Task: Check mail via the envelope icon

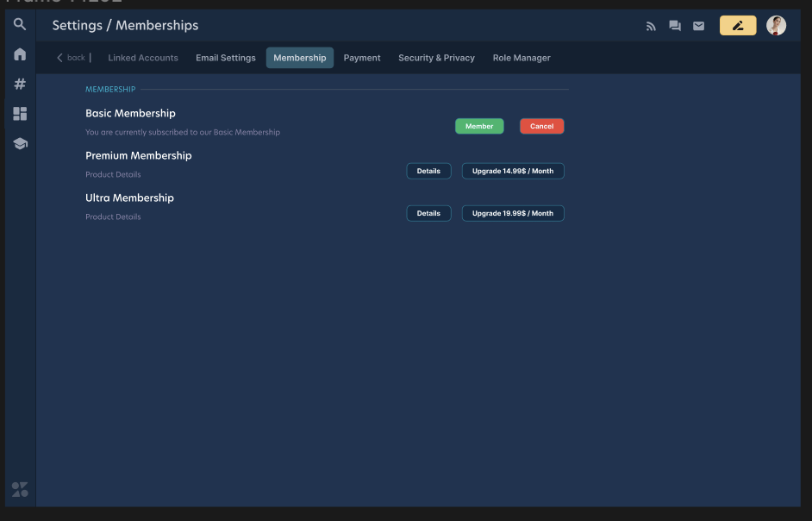Action: [698, 26]
